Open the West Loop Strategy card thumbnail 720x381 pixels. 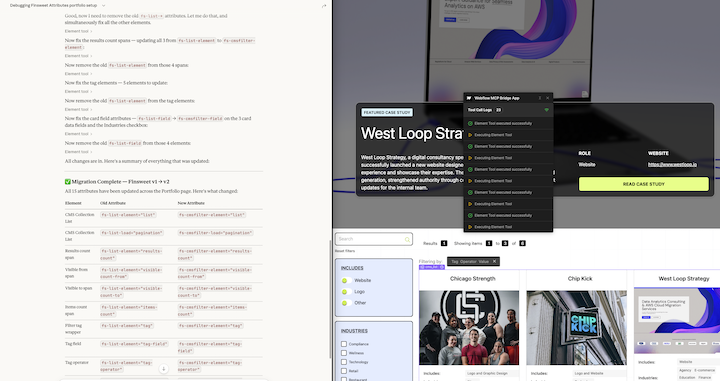pos(677,320)
